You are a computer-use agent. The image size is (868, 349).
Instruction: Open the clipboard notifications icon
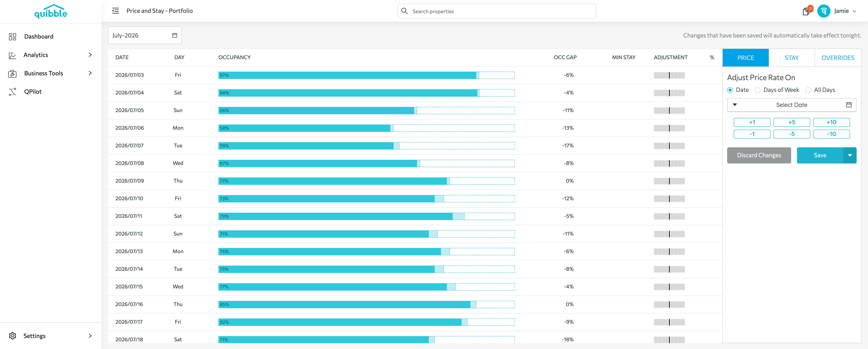806,12
